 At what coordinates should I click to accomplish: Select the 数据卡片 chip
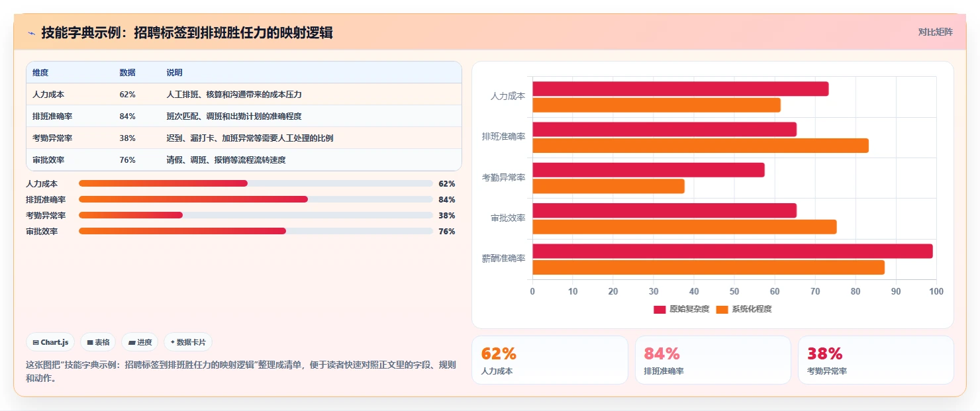click(188, 342)
